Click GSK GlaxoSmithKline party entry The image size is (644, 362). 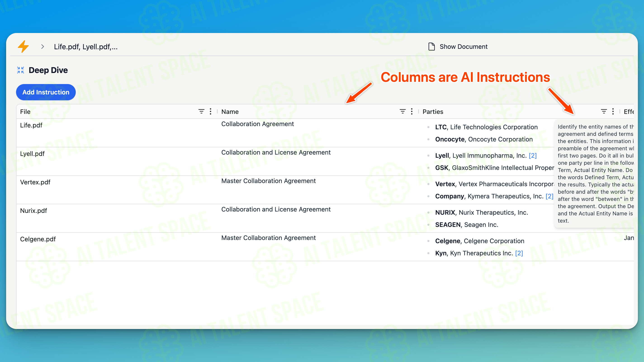495,168
